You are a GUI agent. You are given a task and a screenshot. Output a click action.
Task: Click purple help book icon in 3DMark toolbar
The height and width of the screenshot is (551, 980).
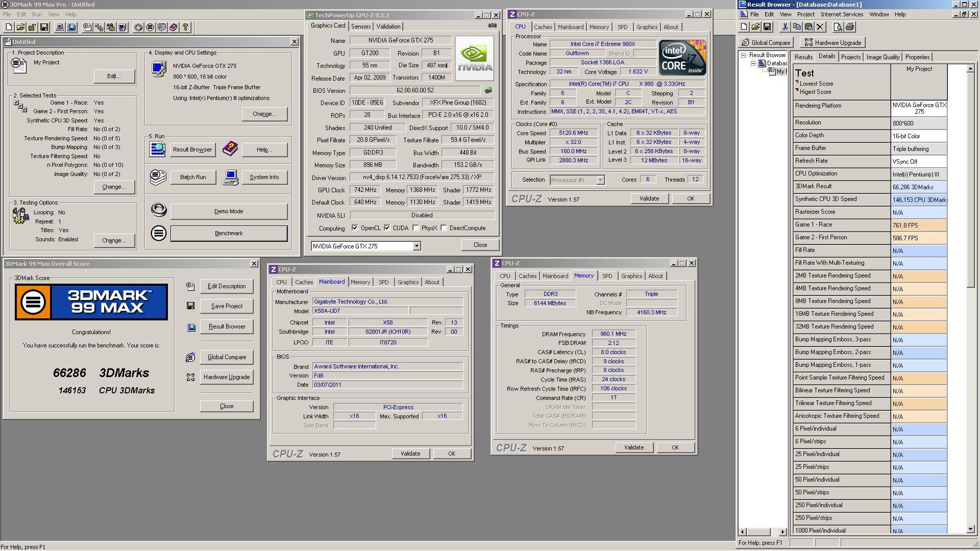click(x=174, y=28)
